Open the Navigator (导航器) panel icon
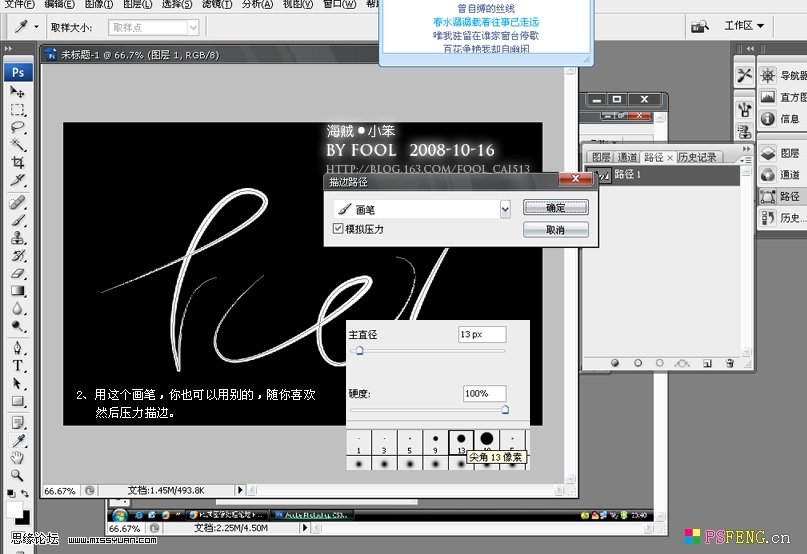 tap(768, 75)
